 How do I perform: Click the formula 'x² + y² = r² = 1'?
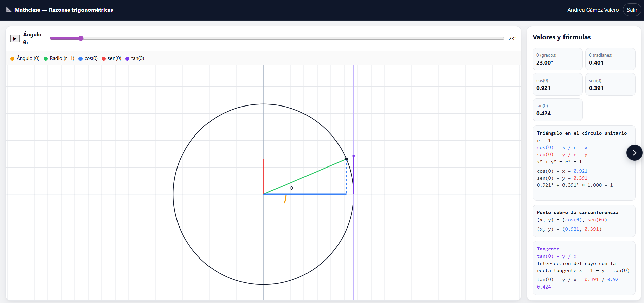[559, 162]
